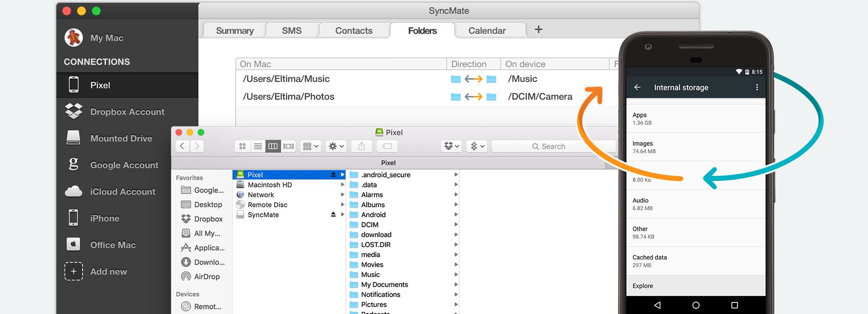Viewport: 868px width, 314px height.
Task: Tap Explore in Internal storage
Action: [643, 286]
